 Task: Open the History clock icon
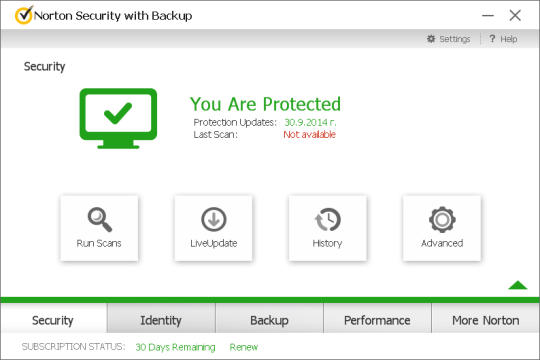328,219
